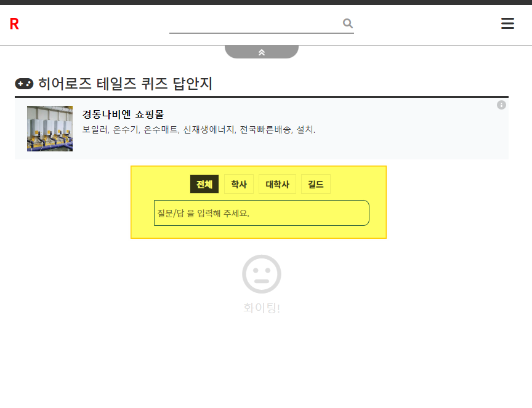Collapse header with double-chevron tab
The width and height of the screenshot is (532, 408).
pyautogui.click(x=262, y=52)
